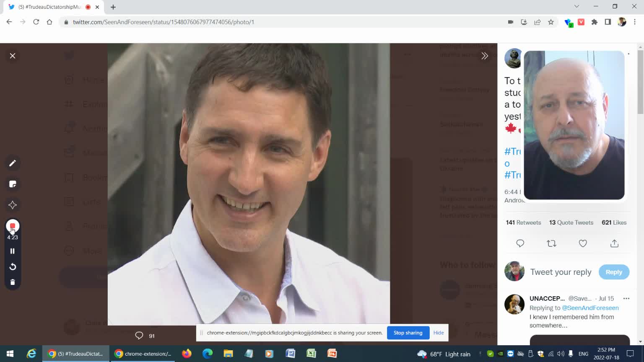644x362 pixels.
Task: Hide the screen sharing notification bar
Action: click(x=439, y=333)
